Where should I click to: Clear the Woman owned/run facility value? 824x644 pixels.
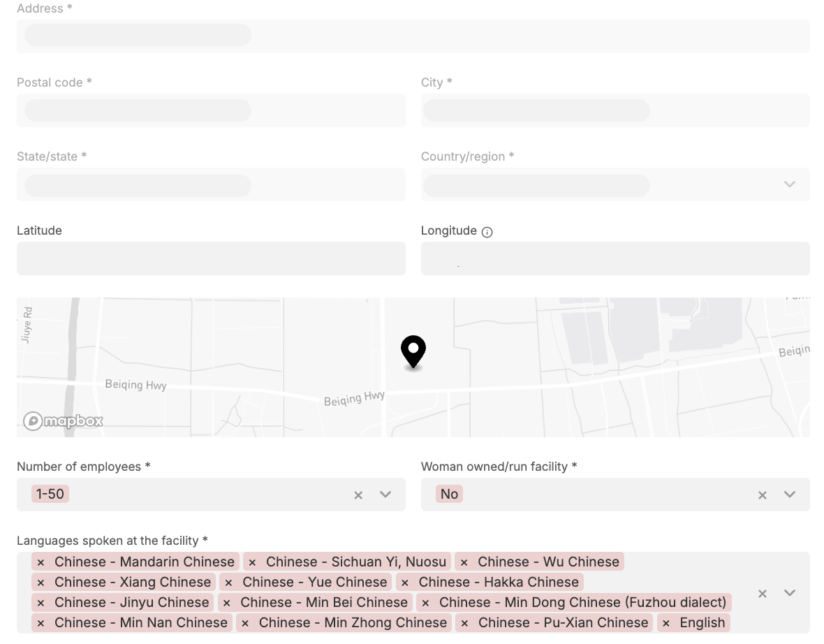click(x=763, y=495)
